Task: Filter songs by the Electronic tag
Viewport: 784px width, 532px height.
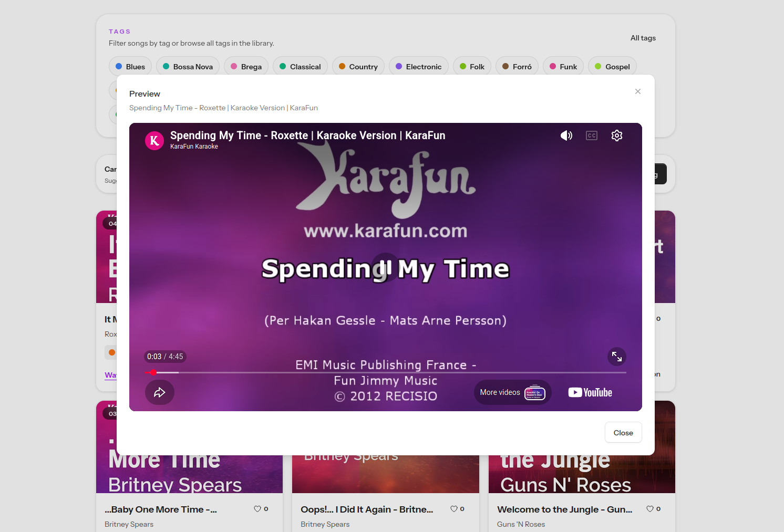Action: [419, 67]
